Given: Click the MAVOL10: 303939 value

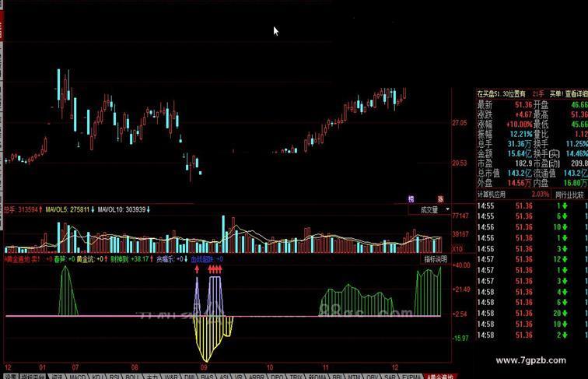Looking at the screenshot, I should pyautogui.click(x=124, y=209).
